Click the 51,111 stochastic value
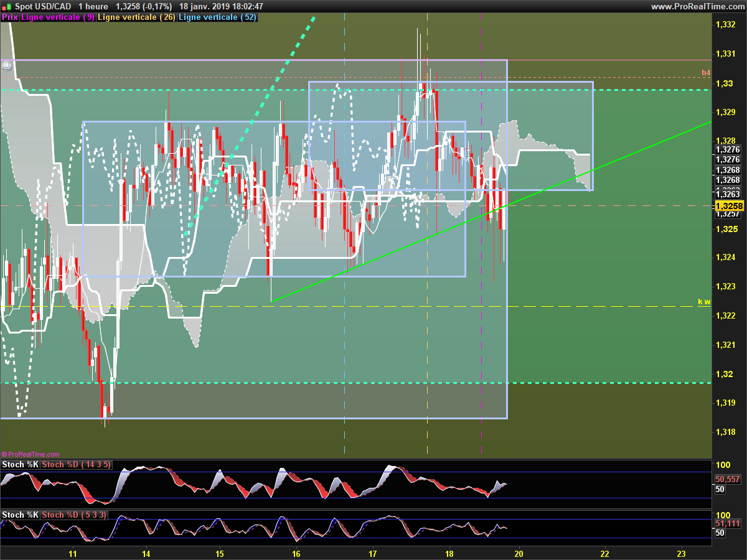 tap(727, 524)
